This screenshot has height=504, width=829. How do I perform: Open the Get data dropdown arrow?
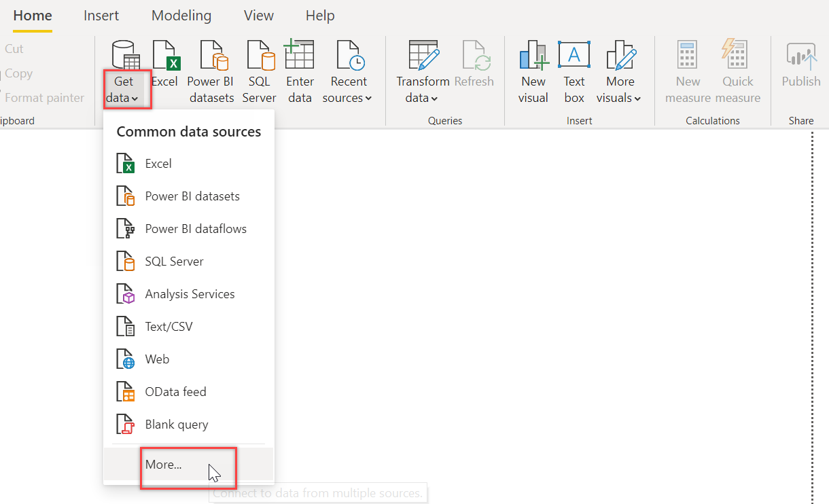tap(135, 98)
